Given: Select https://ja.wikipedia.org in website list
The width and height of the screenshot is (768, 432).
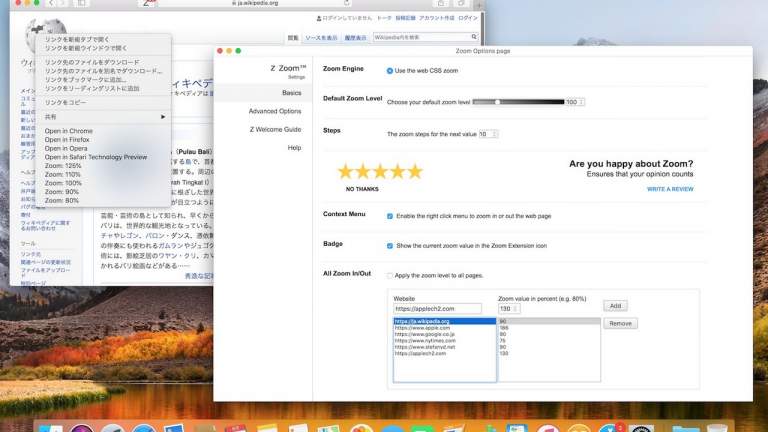Looking at the screenshot, I should 444,321.
